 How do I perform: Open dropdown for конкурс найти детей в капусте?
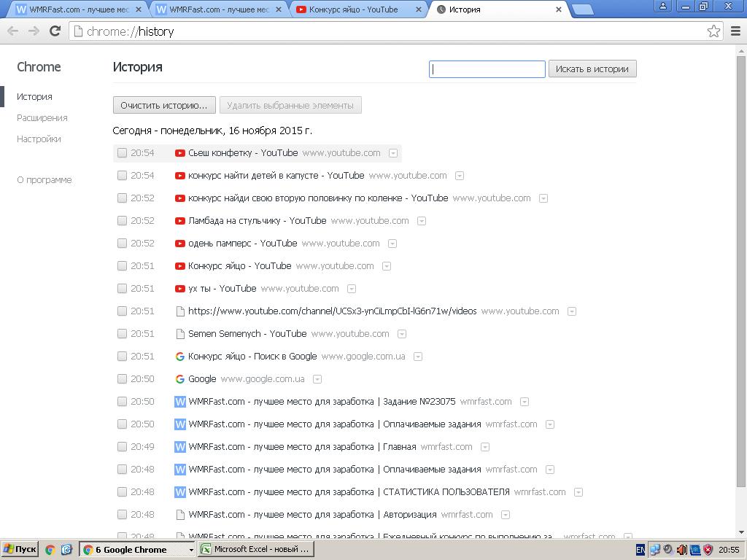pos(460,176)
